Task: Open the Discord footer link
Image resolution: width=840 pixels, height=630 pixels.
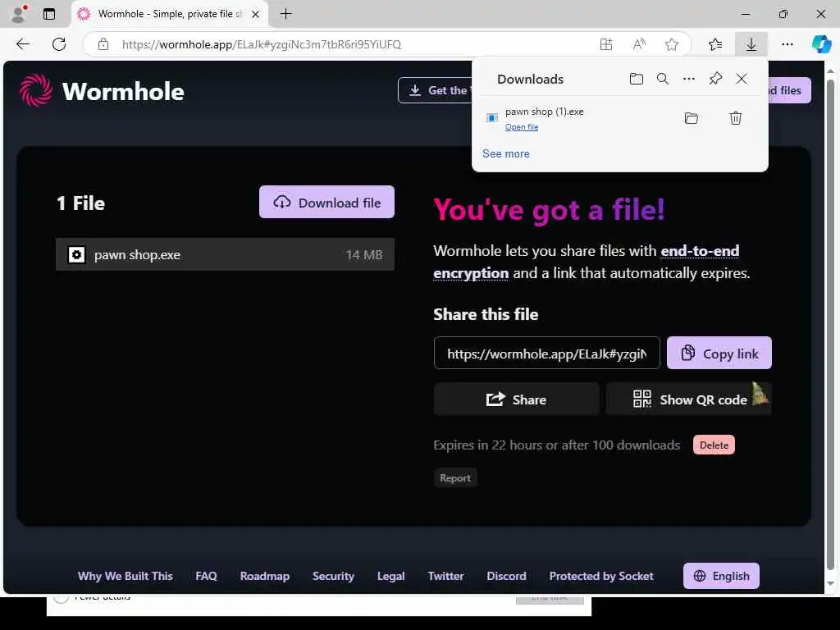Action: pyautogui.click(x=506, y=576)
